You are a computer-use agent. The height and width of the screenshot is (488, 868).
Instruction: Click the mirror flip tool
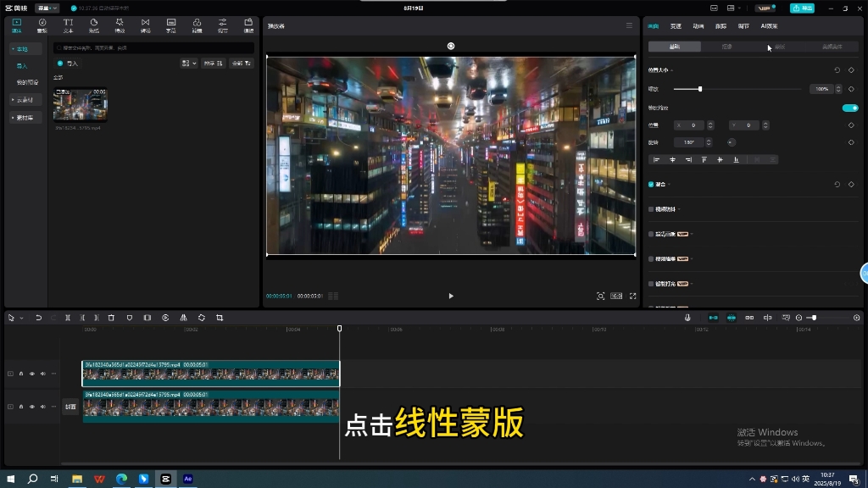click(183, 318)
